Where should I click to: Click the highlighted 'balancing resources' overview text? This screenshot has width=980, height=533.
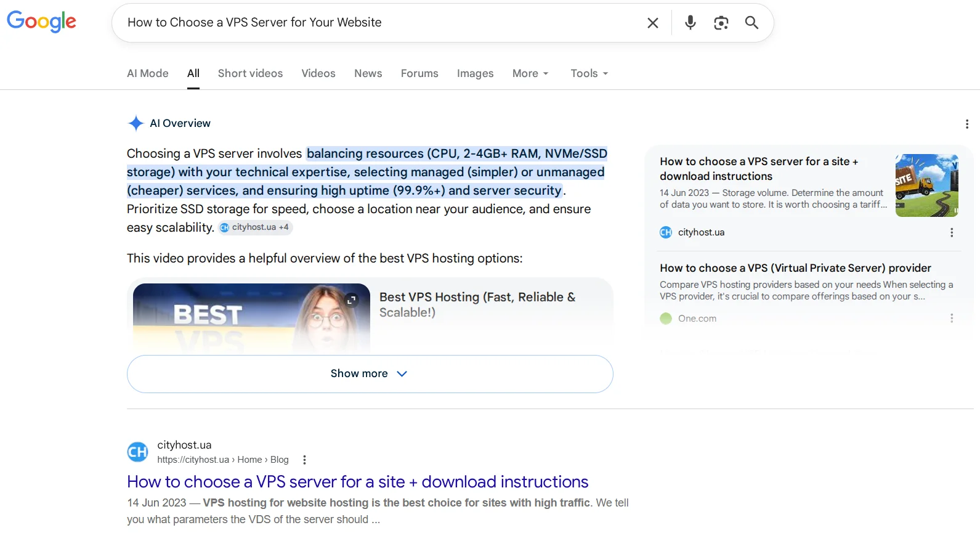(367, 172)
